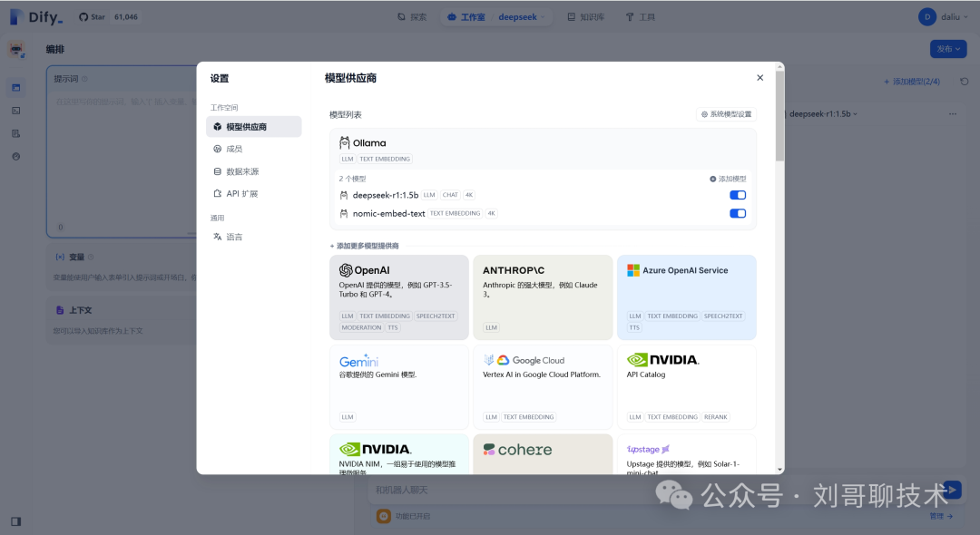Click the deepseek-r1:1.5b model row icon

click(x=344, y=195)
